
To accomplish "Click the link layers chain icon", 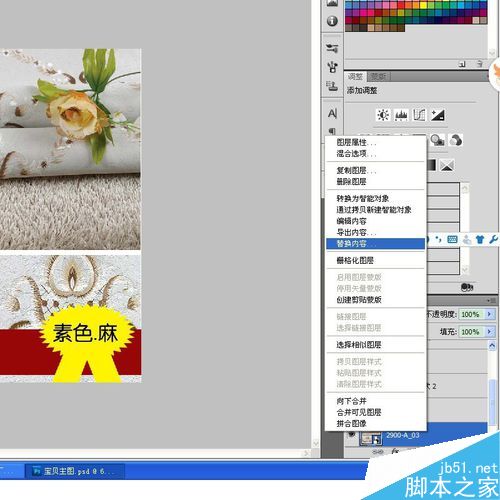I will 377,452.
